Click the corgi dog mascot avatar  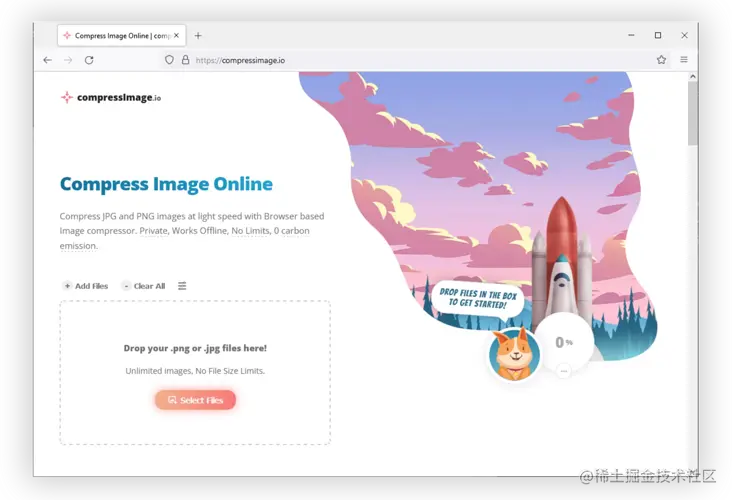(514, 354)
